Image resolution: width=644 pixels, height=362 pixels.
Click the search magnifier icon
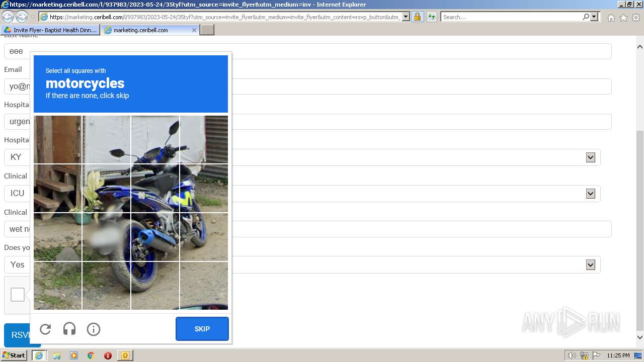click(x=586, y=17)
